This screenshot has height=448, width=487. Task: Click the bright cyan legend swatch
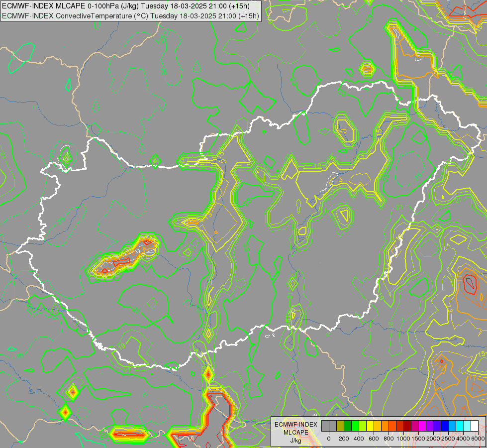point(459,426)
